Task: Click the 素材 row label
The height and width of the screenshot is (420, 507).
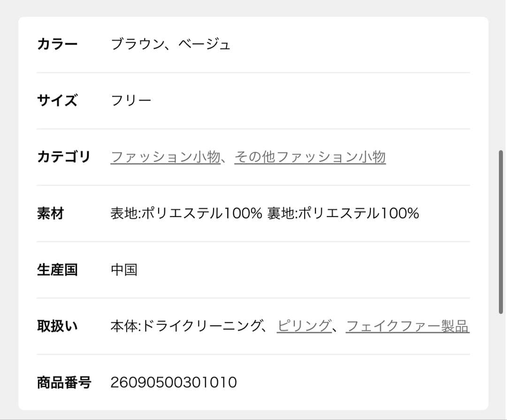Action: click(50, 214)
